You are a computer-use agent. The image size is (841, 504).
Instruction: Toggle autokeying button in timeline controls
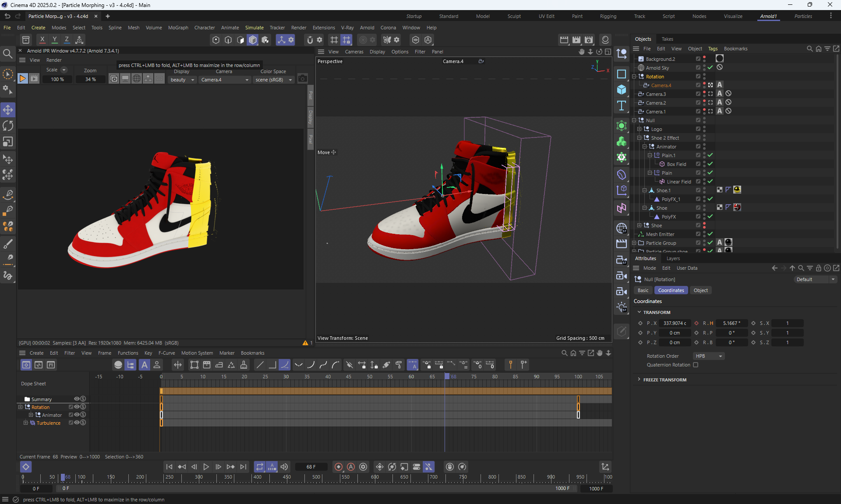tap(351, 467)
